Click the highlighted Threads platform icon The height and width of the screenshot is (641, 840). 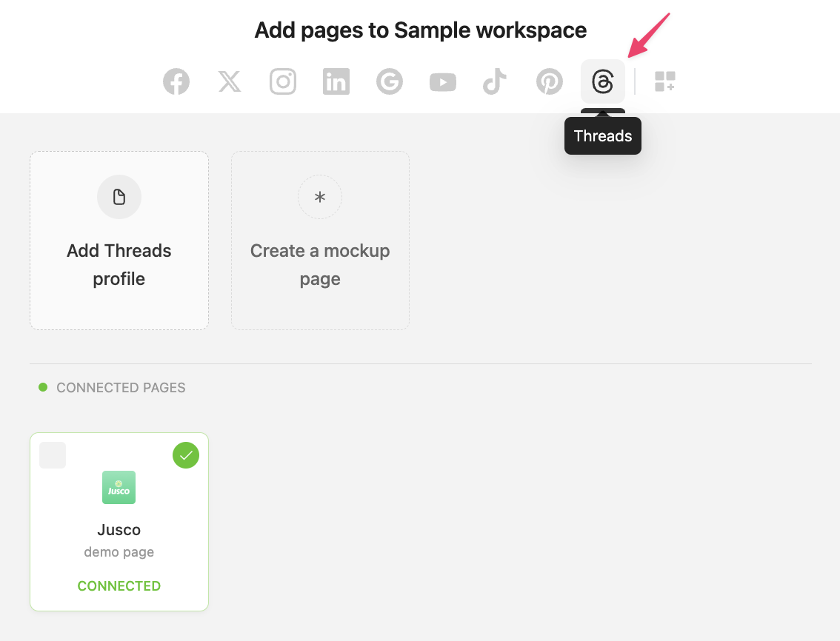point(603,81)
